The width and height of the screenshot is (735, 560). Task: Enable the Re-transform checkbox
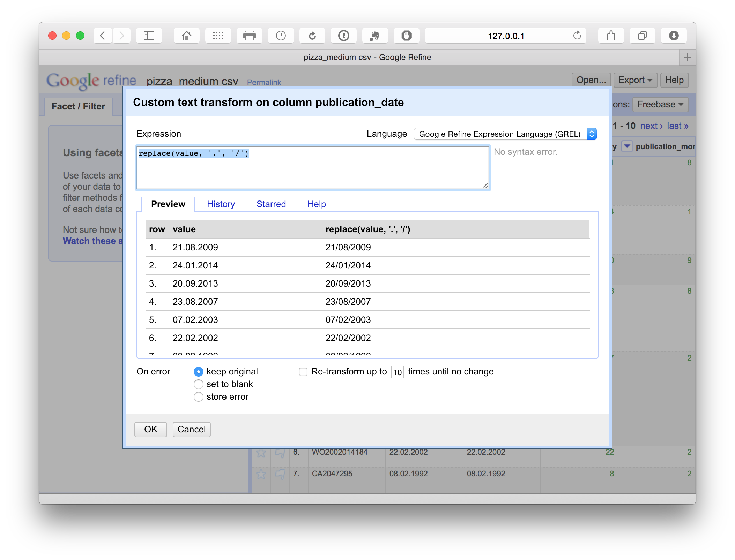303,372
